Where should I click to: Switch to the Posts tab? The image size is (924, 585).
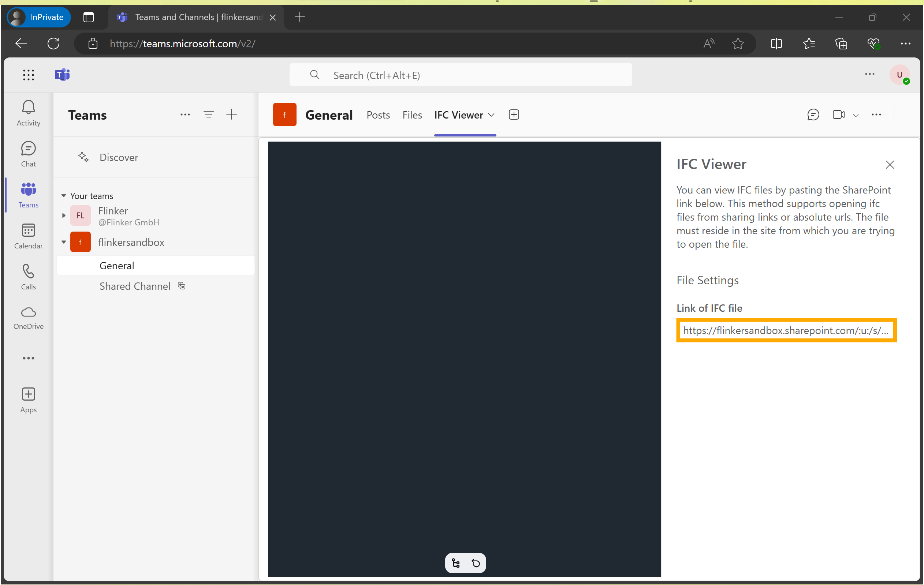[x=378, y=115]
